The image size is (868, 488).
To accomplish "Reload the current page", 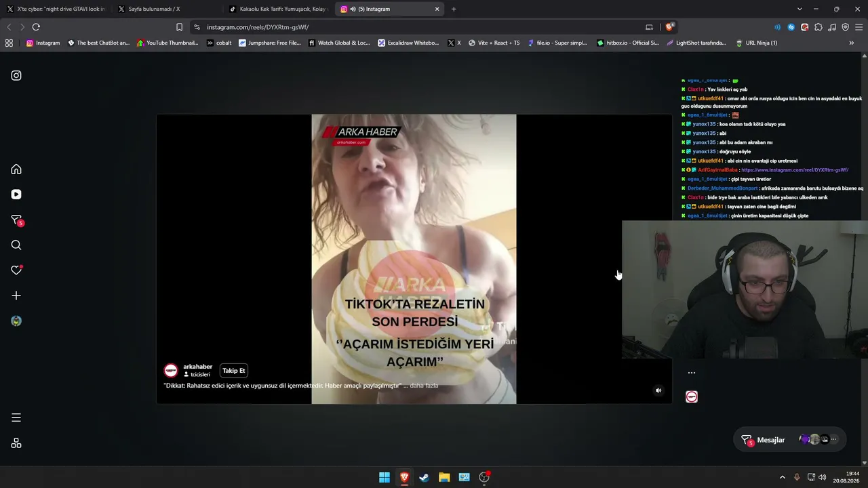I will pos(36,27).
